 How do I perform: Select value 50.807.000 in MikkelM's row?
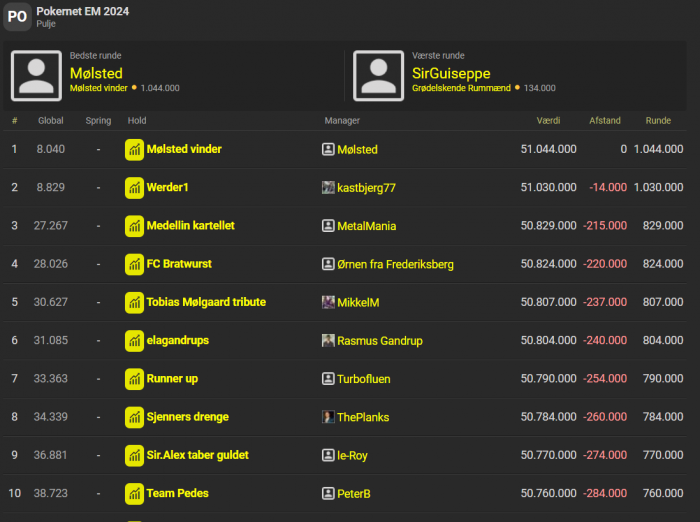(548, 302)
